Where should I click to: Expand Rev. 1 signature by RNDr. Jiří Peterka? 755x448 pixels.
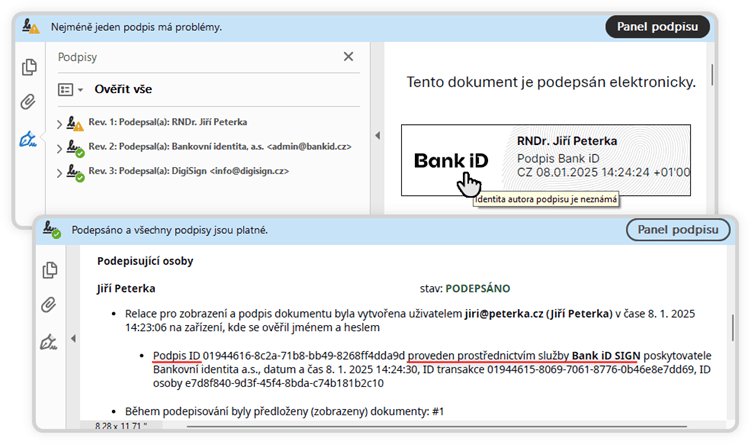tap(59, 124)
